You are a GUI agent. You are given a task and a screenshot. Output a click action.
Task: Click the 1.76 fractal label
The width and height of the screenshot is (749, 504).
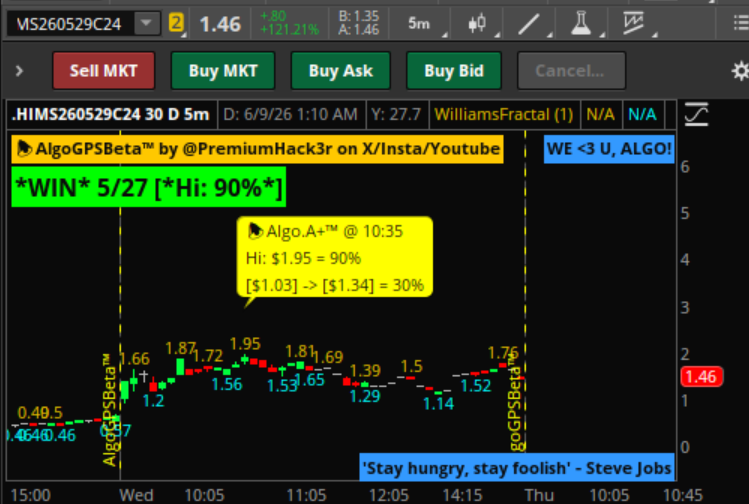[x=503, y=354]
